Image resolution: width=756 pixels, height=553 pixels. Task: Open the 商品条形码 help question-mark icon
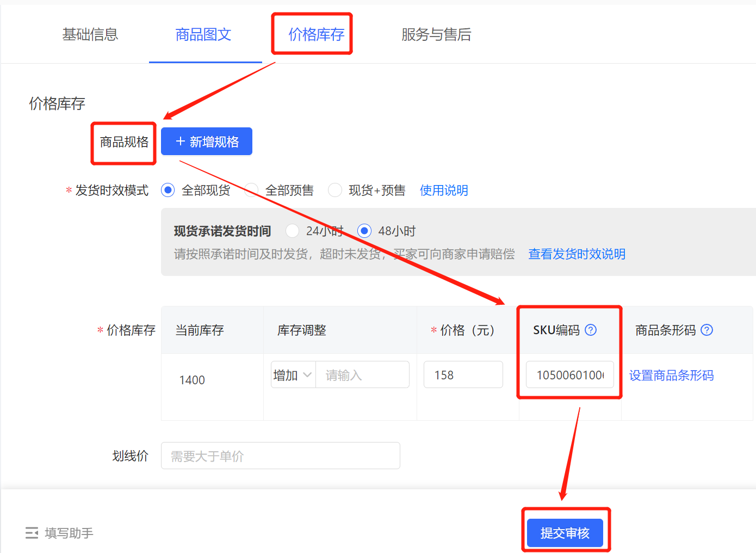(x=707, y=330)
